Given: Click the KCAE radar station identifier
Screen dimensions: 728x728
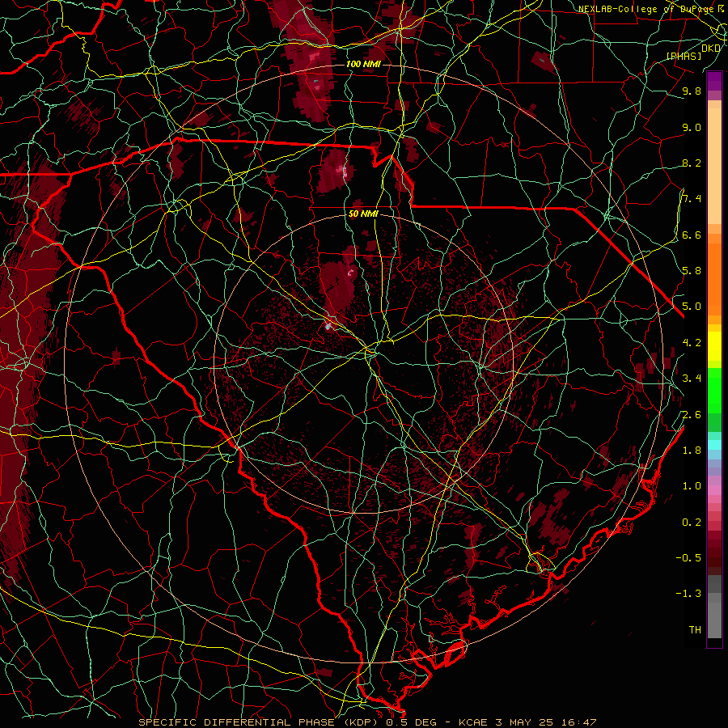Looking at the screenshot, I should [x=473, y=722].
